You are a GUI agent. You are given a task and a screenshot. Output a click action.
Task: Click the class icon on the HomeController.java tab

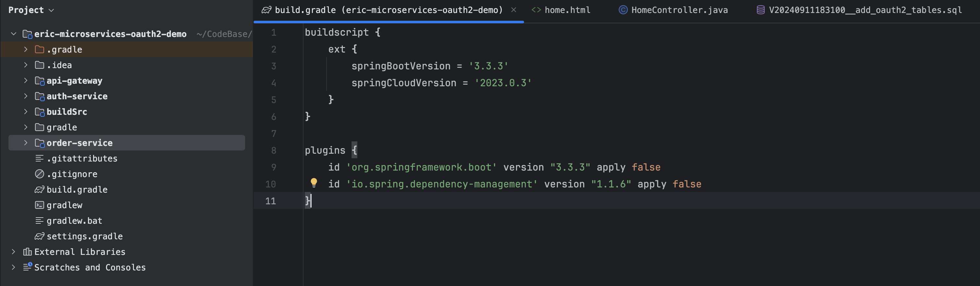[x=623, y=10]
